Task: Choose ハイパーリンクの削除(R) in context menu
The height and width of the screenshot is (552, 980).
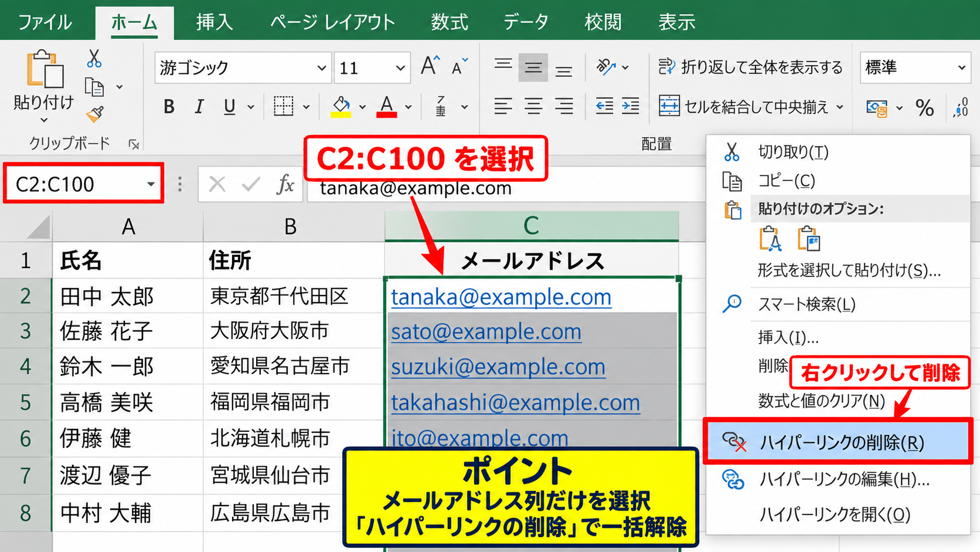Action: [838, 442]
